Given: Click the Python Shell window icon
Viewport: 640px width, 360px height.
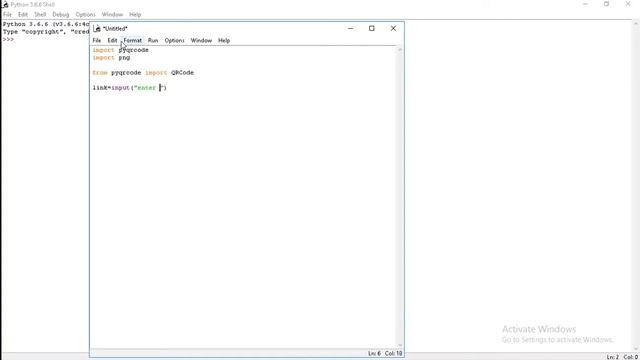Looking at the screenshot, I should (5, 4).
